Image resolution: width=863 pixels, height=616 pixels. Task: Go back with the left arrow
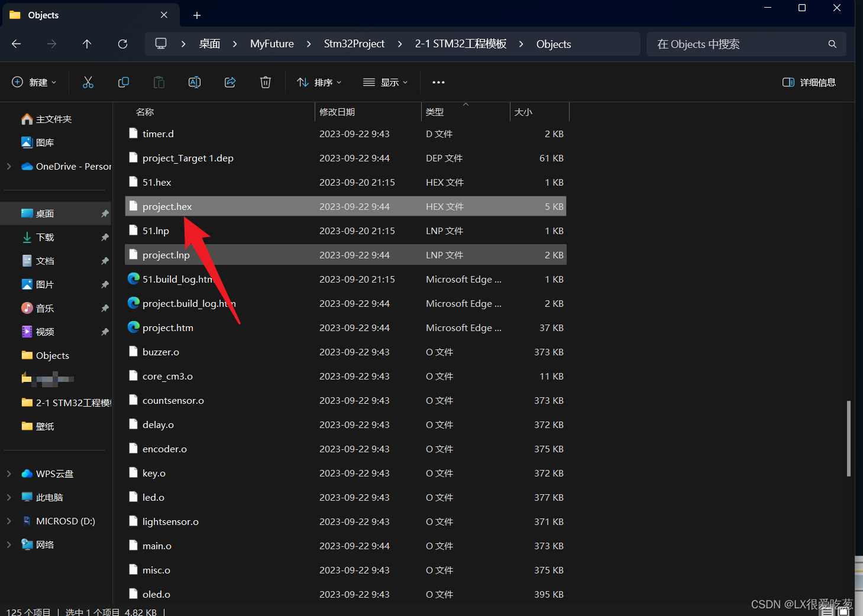pos(17,44)
